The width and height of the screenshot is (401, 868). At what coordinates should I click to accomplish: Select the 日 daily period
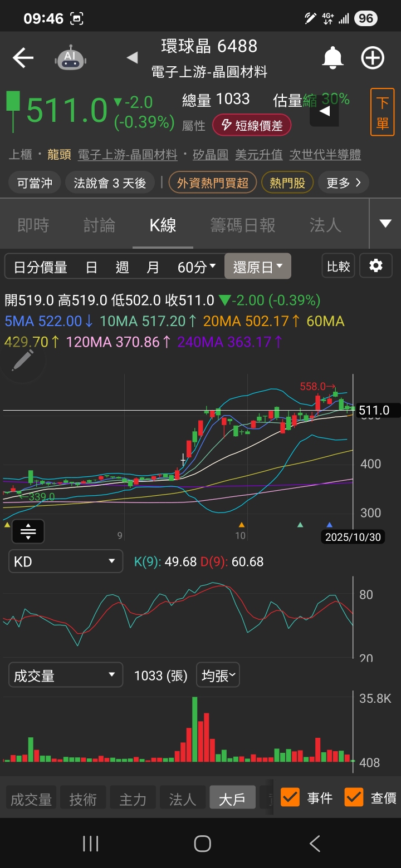click(91, 267)
